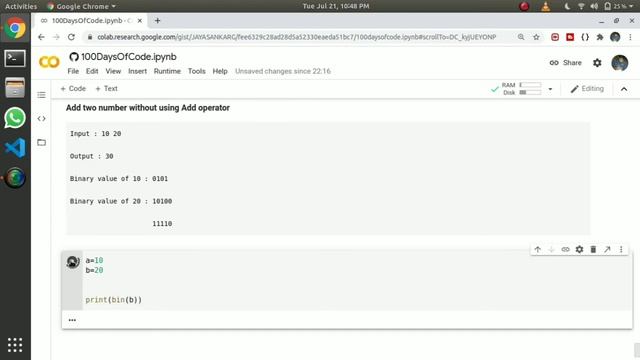
Task: Add a new Text cell
Action: pyautogui.click(x=107, y=89)
